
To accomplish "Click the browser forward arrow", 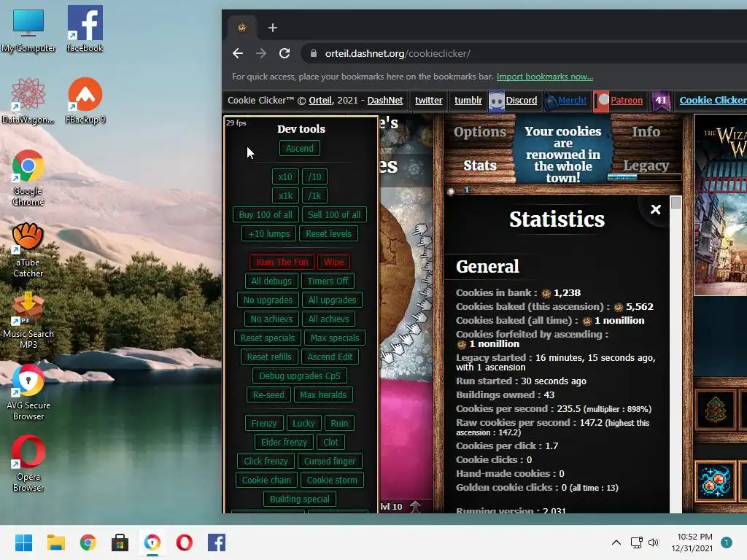I will [261, 53].
